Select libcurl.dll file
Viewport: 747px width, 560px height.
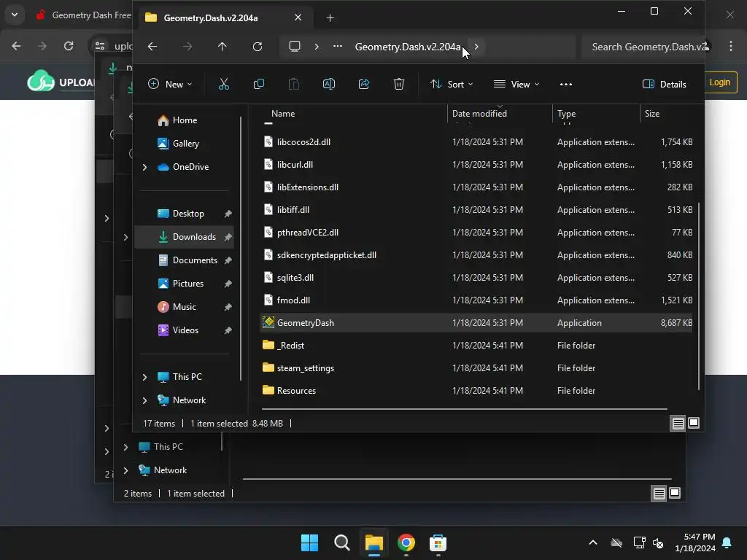point(476,165)
